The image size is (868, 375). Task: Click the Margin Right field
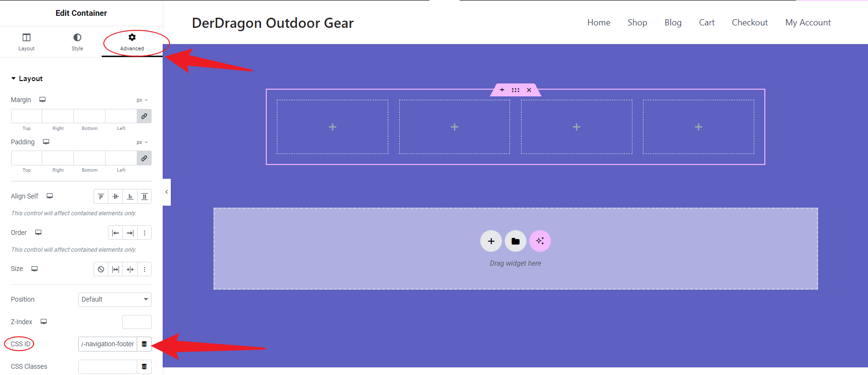tap(58, 116)
